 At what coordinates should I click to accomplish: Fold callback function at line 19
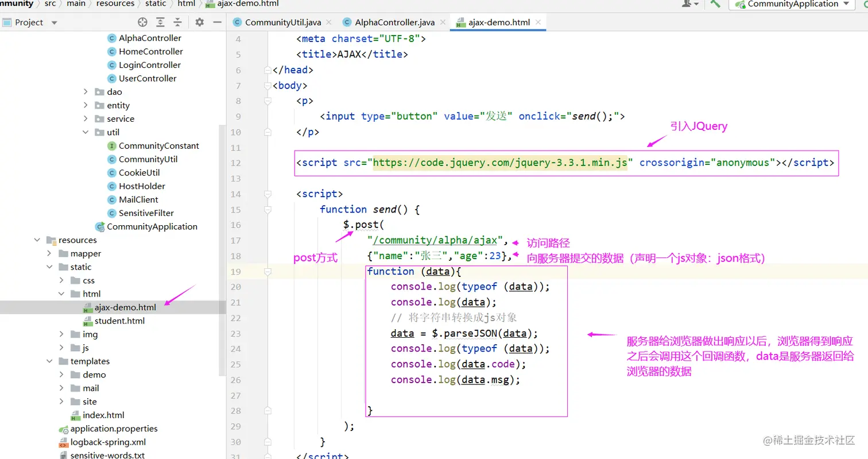click(x=267, y=271)
